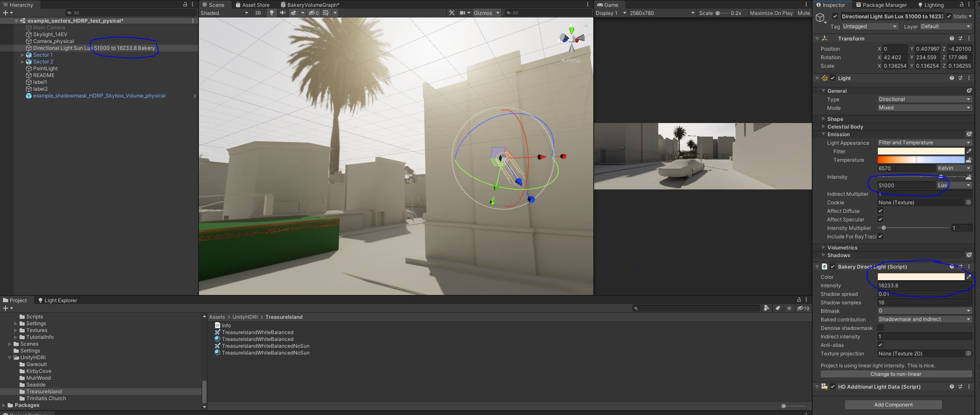The image size is (980, 415).
Task: Disable the Static checkbox in Inspector
Action: [x=949, y=16]
